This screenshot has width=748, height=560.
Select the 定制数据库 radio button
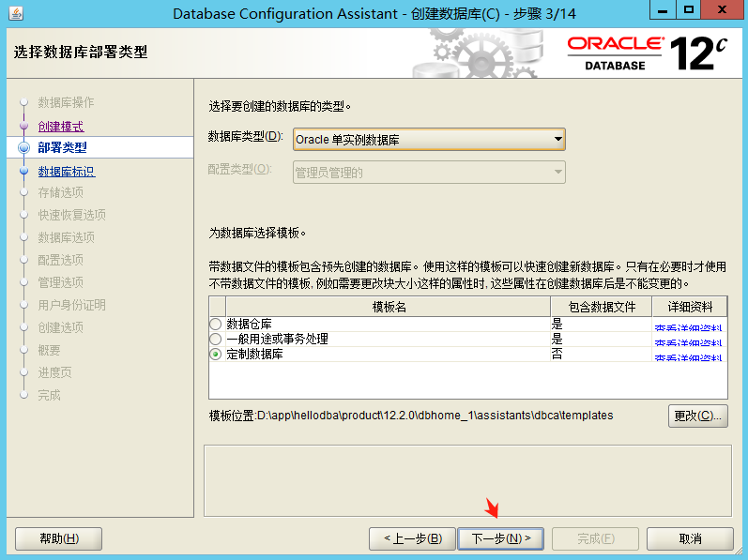tap(216, 355)
